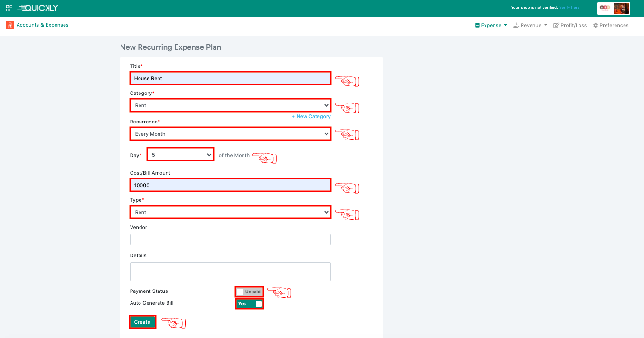Image resolution: width=644 pixels, height=338 pixels.
Task: Toggle Payment Status from Unpaid
Action: [x=249, y=291]
